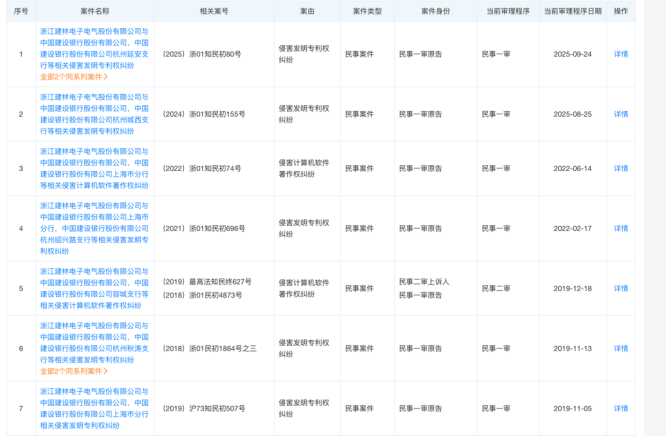
Task: Click the 当前审理程序日期 column header
Action: [573, 11]
